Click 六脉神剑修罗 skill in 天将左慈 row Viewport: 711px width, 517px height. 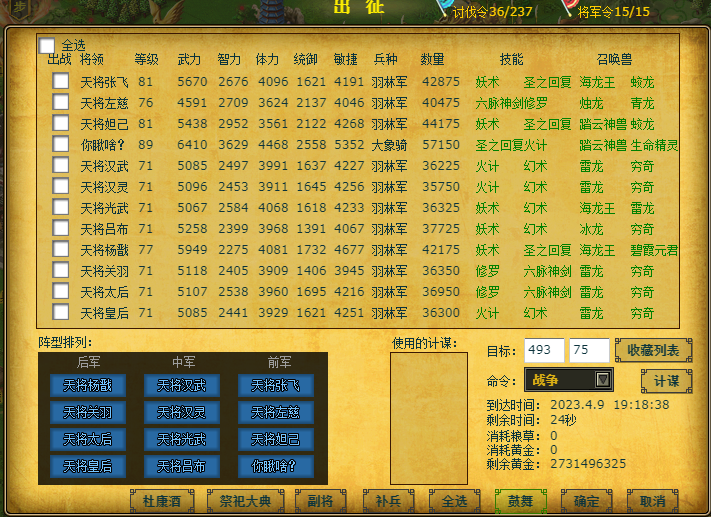[511, 103]
